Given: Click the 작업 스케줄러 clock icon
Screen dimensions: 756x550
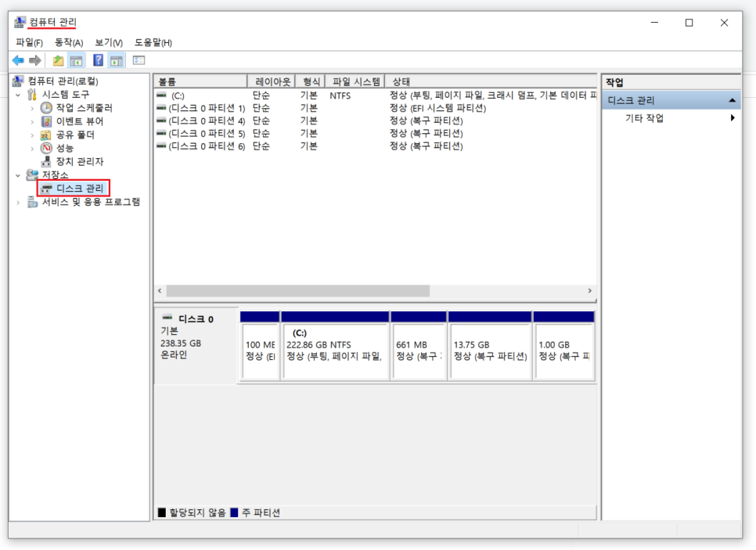Looking at the screenshot, I should [x=46, y=107].
